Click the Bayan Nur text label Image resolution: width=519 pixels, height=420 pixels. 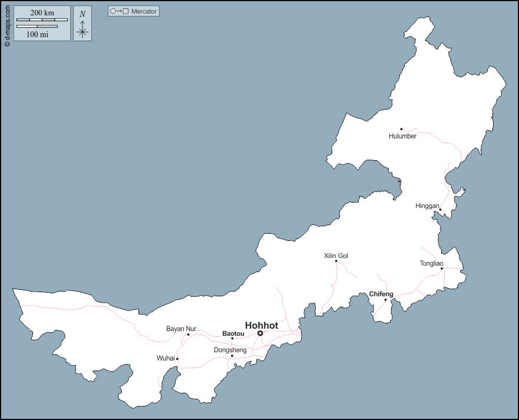[x=181, y=329]
